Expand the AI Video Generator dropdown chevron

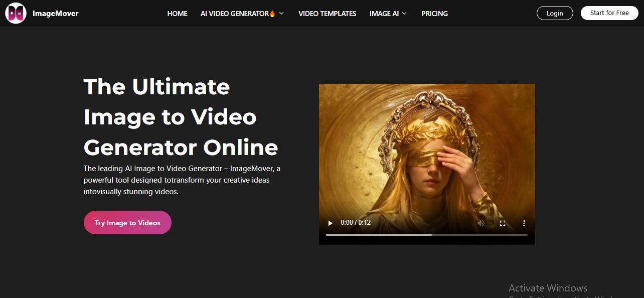click(x=281, y=14)
